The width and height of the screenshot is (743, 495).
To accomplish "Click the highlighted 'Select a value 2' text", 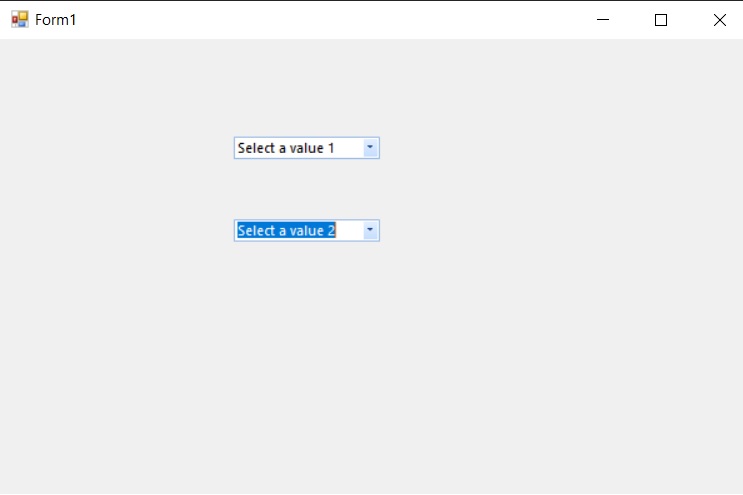I will click(x=286, y=231).
